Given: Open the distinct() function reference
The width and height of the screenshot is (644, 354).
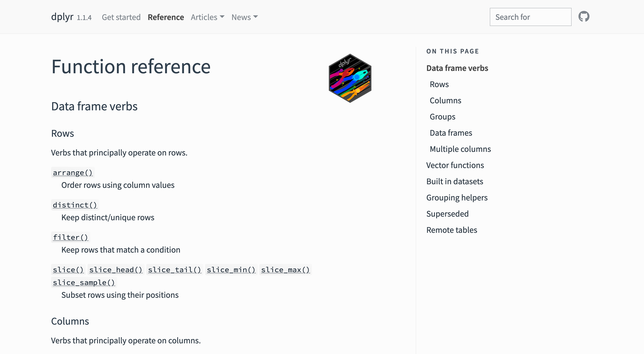Looking at the screenshot, I should (x=75, y=205).
